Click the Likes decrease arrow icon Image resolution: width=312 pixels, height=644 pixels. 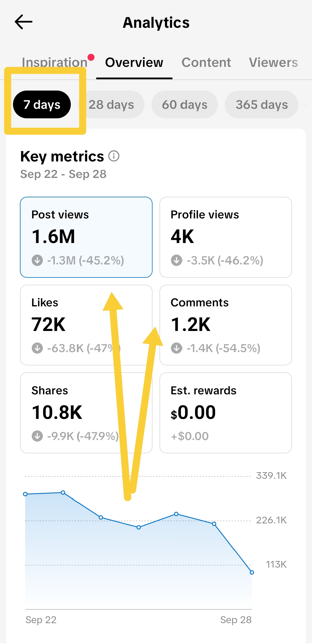[x=37, y=348]
